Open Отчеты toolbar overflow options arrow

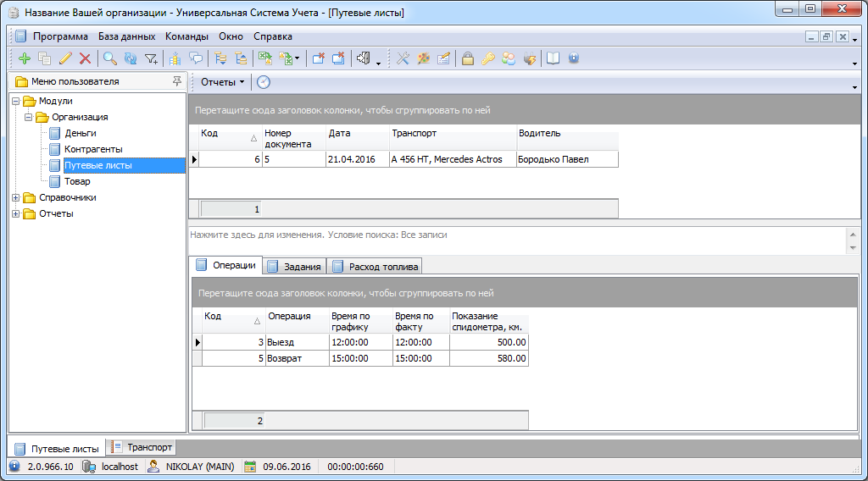[854, 87]
